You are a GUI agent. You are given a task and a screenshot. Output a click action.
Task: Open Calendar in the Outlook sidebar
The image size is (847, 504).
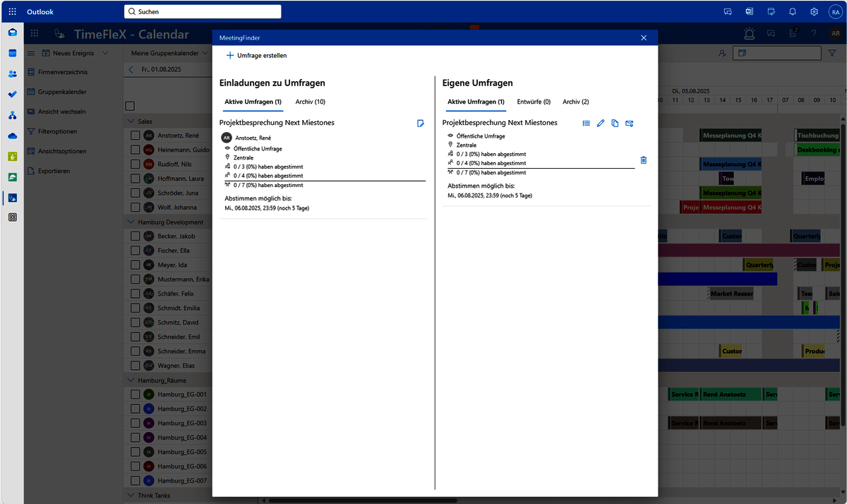pyautogui.click(x=13, y=53)
